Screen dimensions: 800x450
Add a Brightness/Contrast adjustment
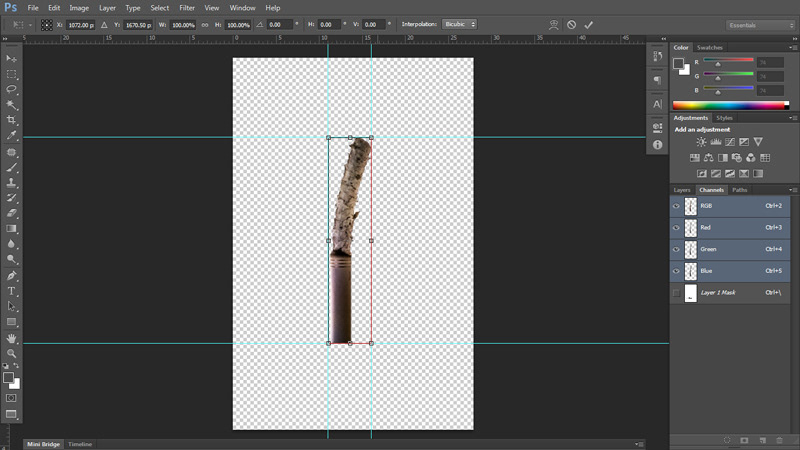coord(701,142)
